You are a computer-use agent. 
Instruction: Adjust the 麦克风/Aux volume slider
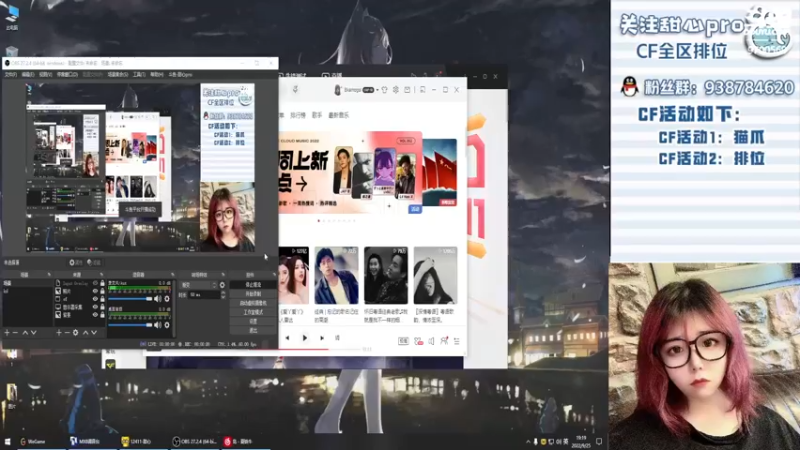130,298
